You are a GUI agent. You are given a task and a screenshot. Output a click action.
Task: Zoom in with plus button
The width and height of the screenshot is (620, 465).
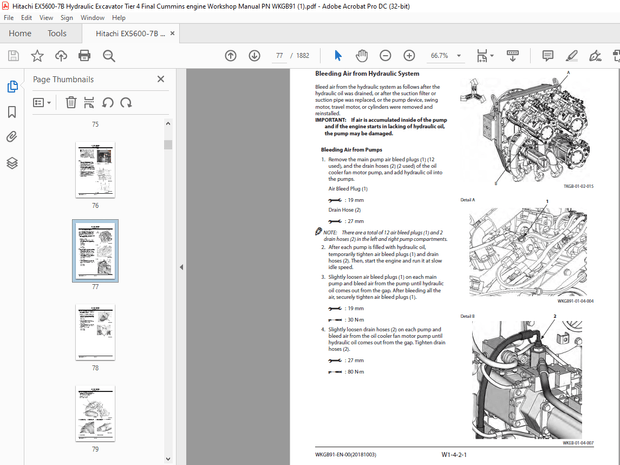coord(409,56)
